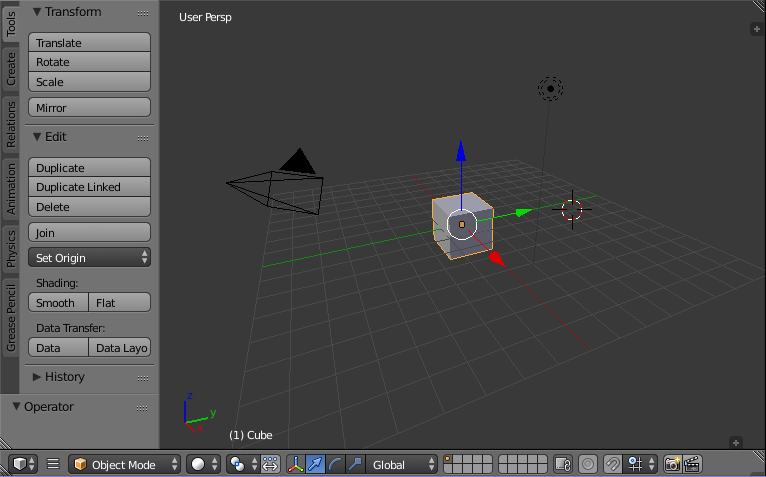
Task: Click the Data transfer button
Action: point(59,347)
